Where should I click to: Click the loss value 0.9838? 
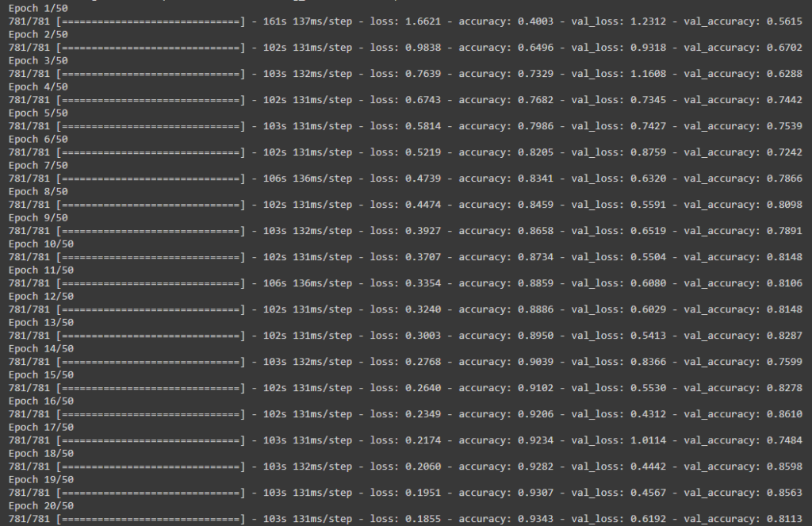pyautogui.click(x=423, y=47)
